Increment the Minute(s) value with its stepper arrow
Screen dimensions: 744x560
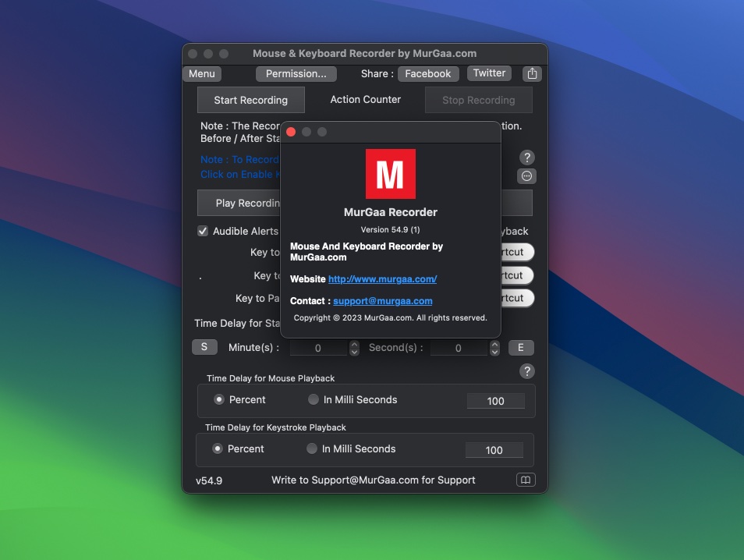(x=354, y=344)
